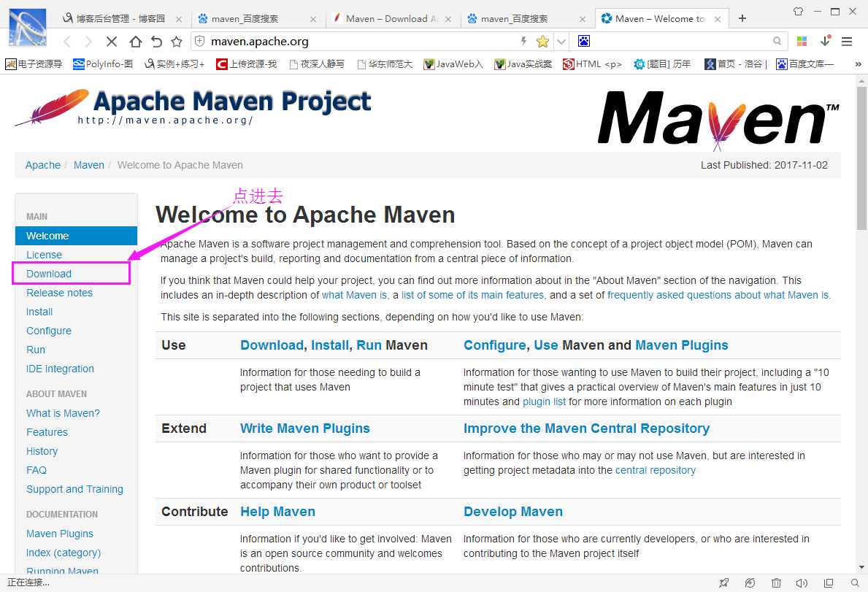868x592 pixels.
Task: Select the highlighted Welcome sidebar item
Action: pyautogui.click(x=77, y=236)
